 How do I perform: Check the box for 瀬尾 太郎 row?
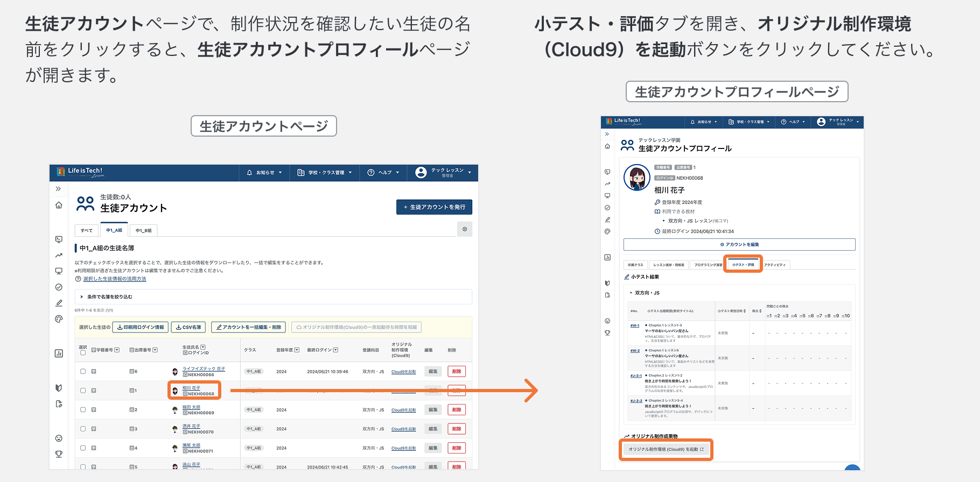(x=83, y=448)
